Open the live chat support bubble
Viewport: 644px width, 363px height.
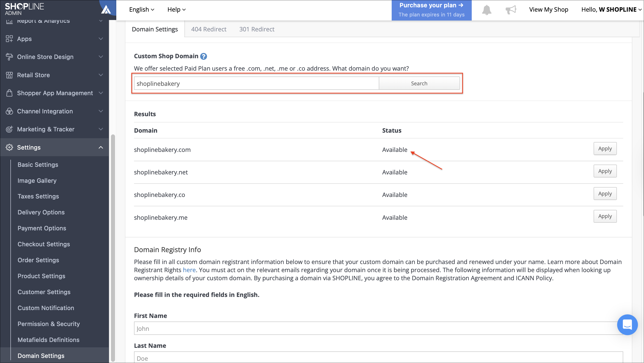[627, 325]
